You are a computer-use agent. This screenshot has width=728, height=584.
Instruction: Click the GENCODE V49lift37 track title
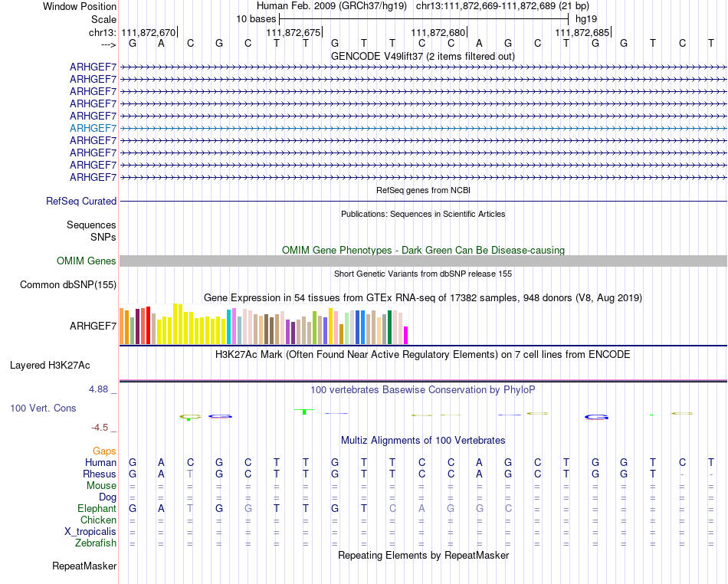423,56
